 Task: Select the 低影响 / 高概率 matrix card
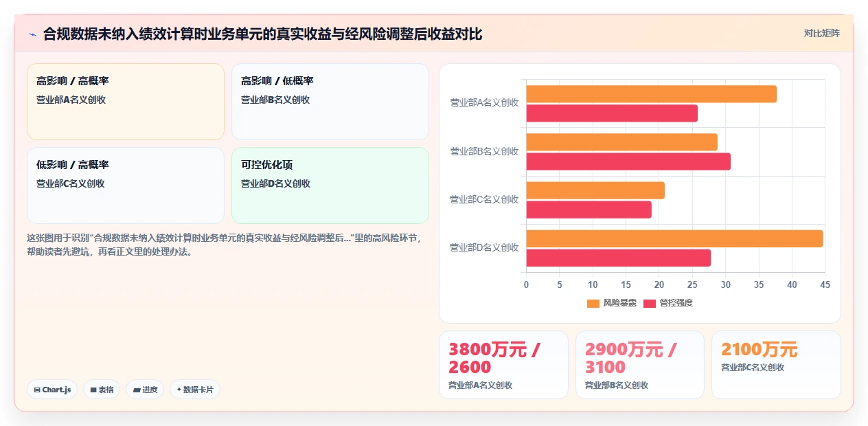(126, 186)
